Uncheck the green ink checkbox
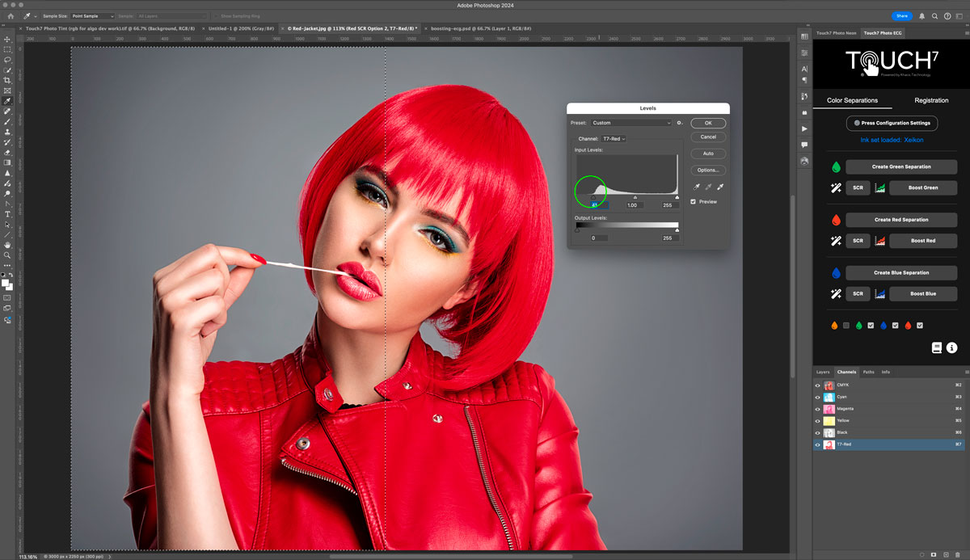970x560 pixels. point(871,326)
